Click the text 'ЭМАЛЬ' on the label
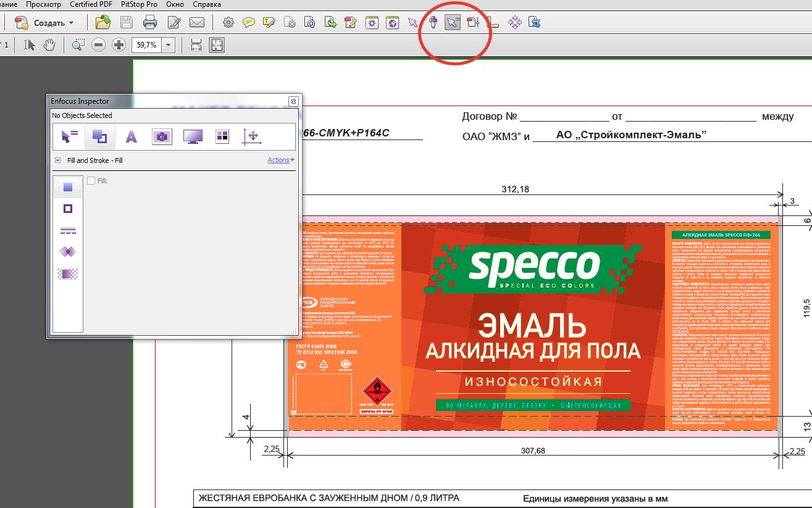The height and width of the screenshot is (508, 812). [532, 326]
